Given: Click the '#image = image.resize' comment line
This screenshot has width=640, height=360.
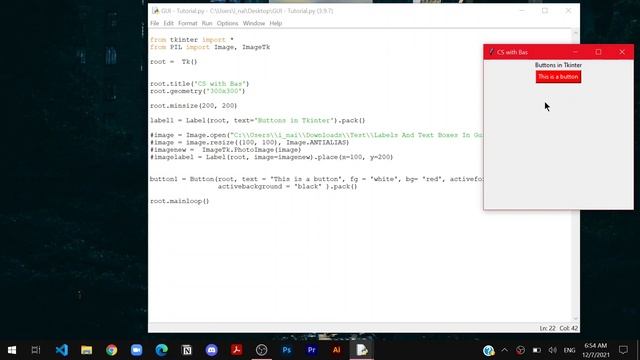Looking at the screenshot, I should [x=249, y=142].
